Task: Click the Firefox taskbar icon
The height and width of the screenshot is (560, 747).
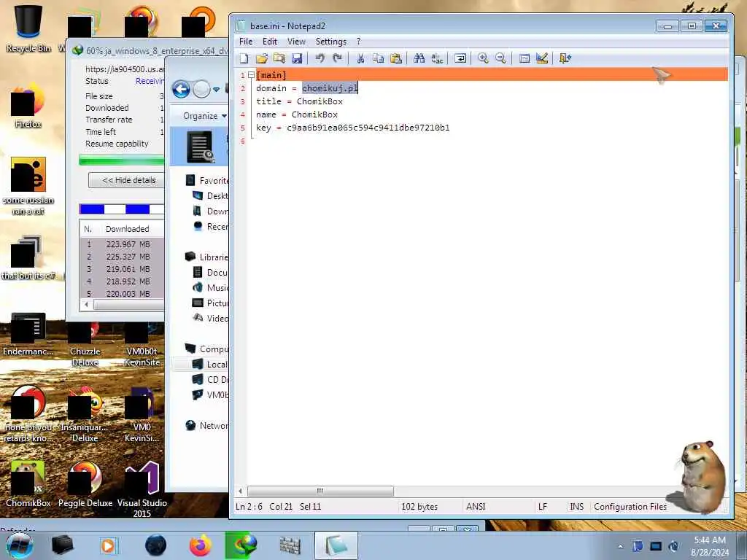Action: [x=201, y=545]
